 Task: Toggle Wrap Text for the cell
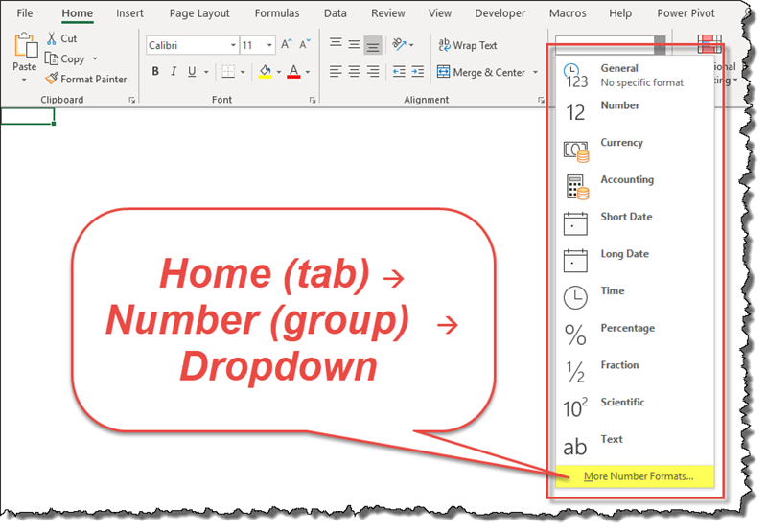pos(467,45)
